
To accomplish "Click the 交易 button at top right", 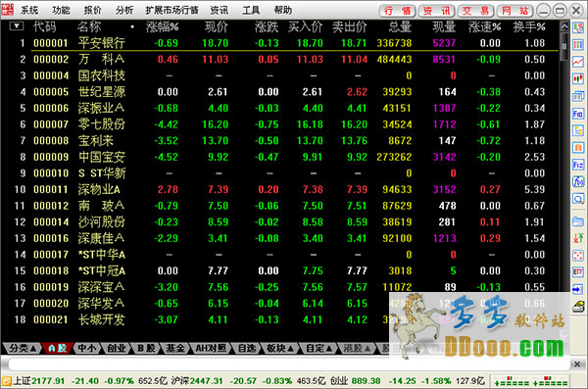I will click(475, 11).
